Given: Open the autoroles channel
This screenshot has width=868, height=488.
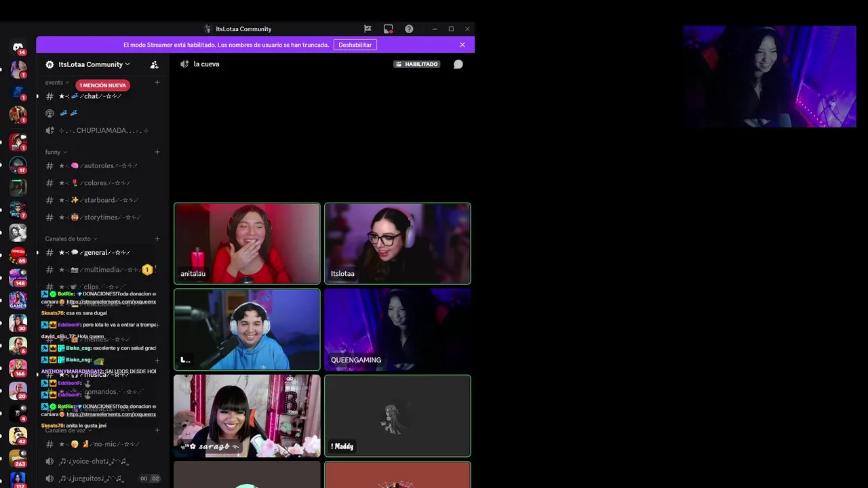Looking at the screenshot, I should click(x=102, y=166).
